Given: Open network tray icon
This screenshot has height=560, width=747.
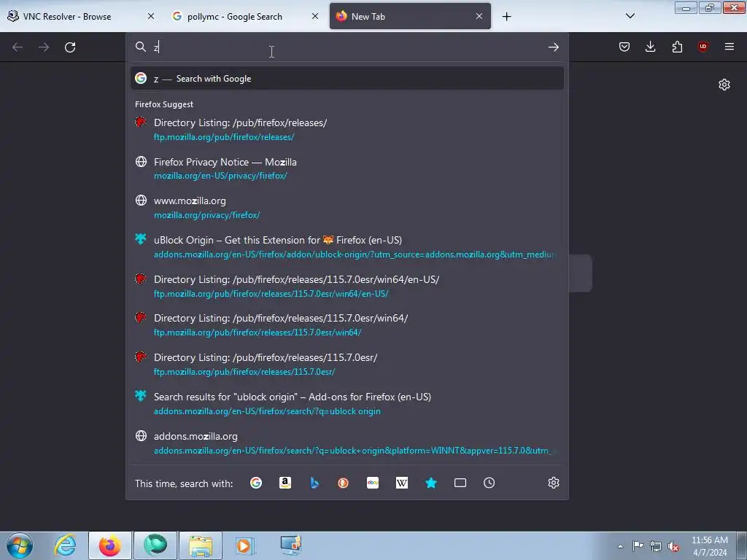Looking at the screenshot, I should tap(656, 546).
